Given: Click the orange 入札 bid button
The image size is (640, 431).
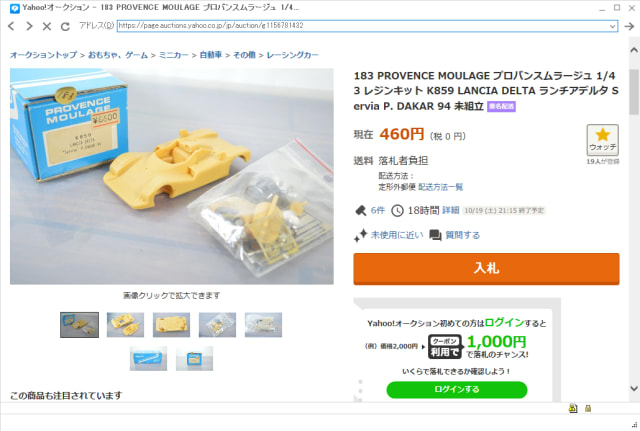Looking at the screenshot, I should [486, 269].
